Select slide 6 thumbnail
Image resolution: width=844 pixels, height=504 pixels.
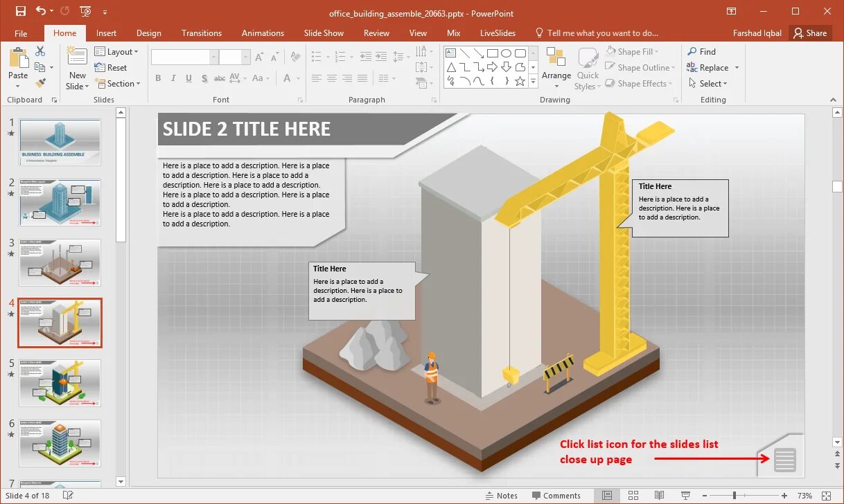[60, 443]
